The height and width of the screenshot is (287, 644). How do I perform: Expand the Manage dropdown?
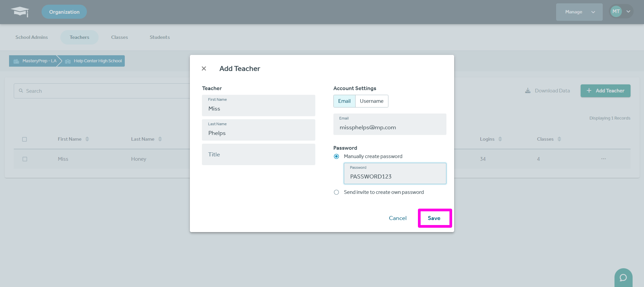(x=579, y=12)
